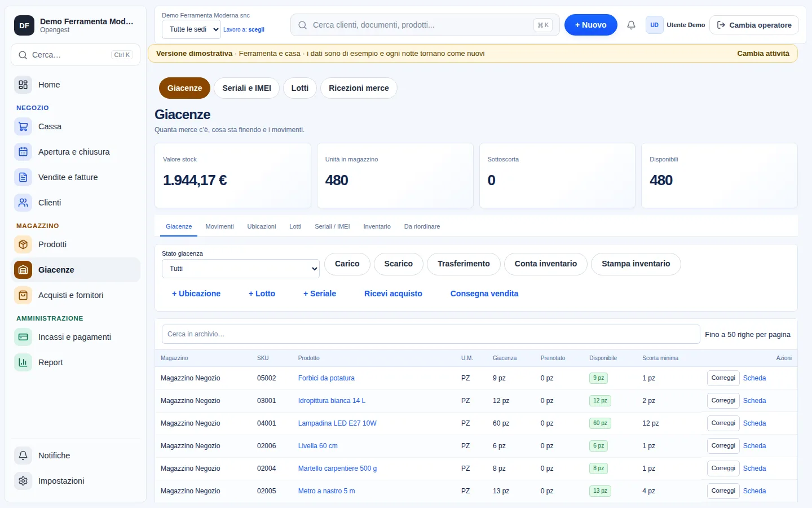Image resolution: width=812 pixels, height=508 pixels.
Task: Click the Trasferimento button
Action: click(x=464, y=264)
